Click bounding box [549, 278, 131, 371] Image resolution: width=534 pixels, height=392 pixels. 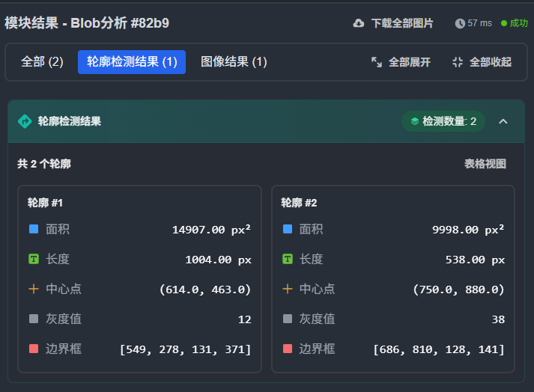click(185, 349)
